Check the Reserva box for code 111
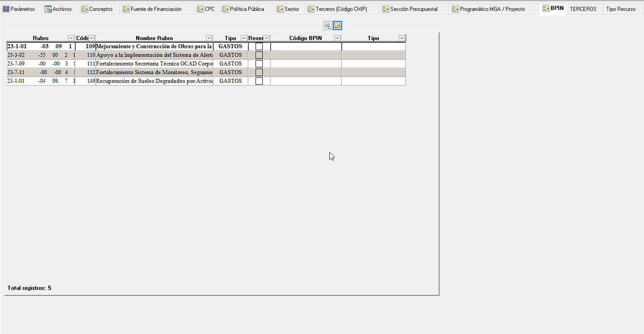The width and height of the screenshot is (644, 334). coord(259,64)
